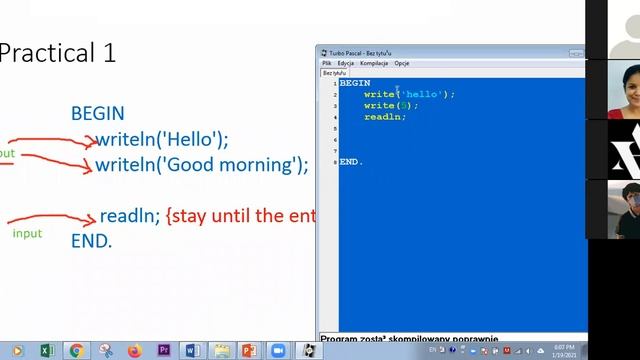Viewport: 640px width, 360px height.
Task: Select the participant with glasses thumbnail
Action: point(624,210)
